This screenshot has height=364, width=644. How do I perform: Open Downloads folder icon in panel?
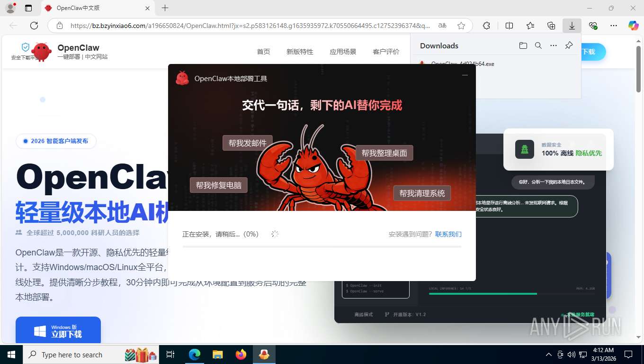[523, 45]
